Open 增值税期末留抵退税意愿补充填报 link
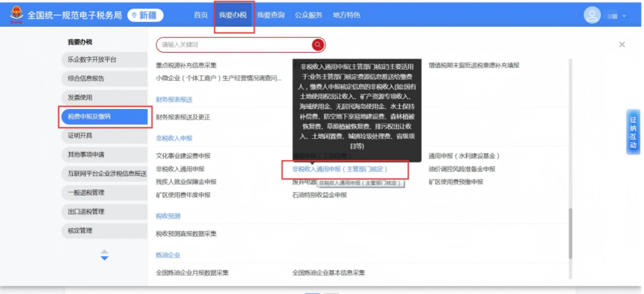Image resolution: width=644 pixels, height=294 pixels. point(474,65)
